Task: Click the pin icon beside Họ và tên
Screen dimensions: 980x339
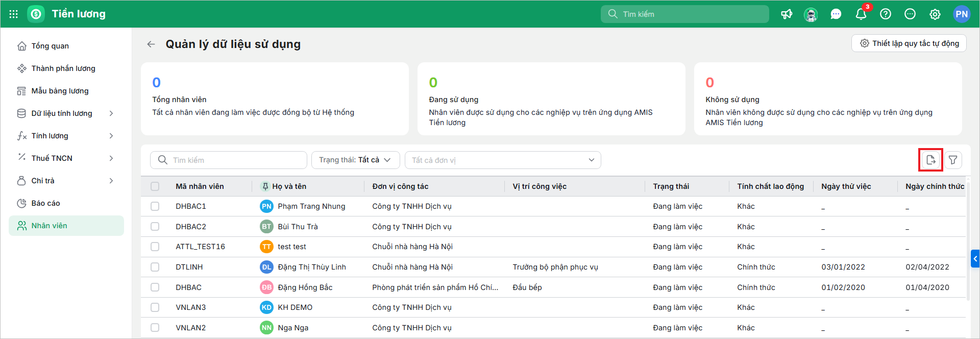Action: click(x=265, y=186)
